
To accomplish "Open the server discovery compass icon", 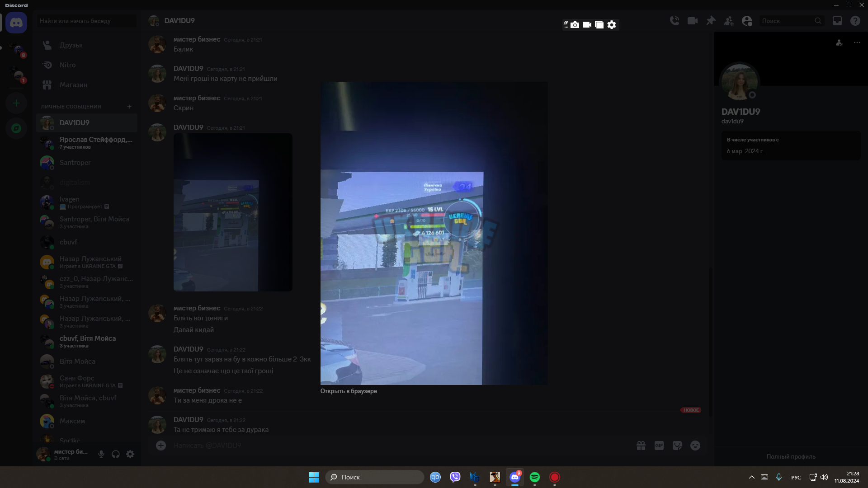I will coord(16,128).
